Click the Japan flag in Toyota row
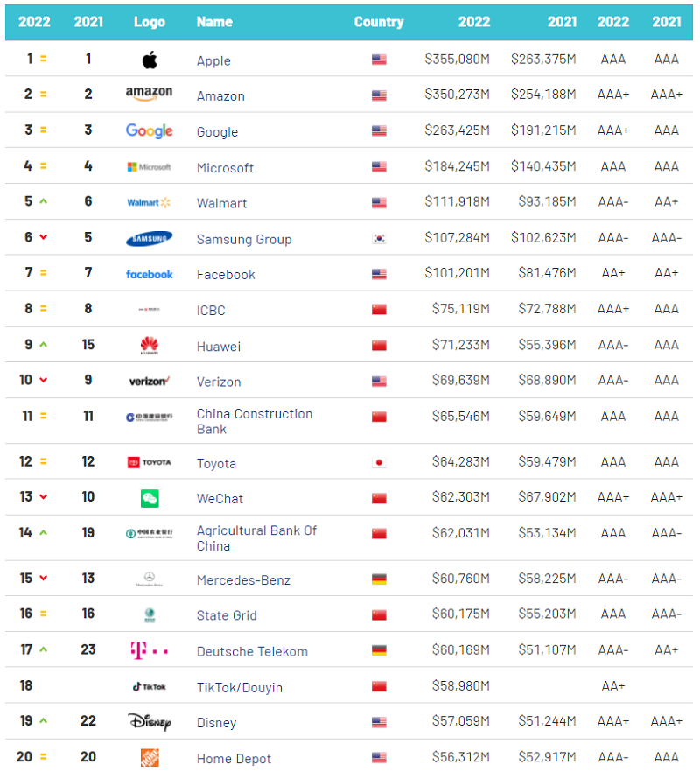 click(x=379, y=463)
